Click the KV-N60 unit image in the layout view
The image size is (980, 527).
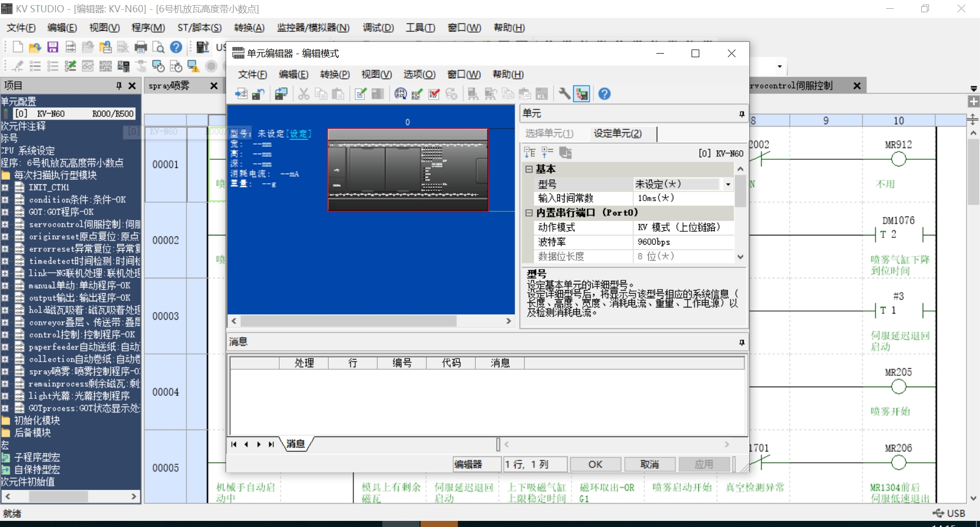tap(408, 170)
